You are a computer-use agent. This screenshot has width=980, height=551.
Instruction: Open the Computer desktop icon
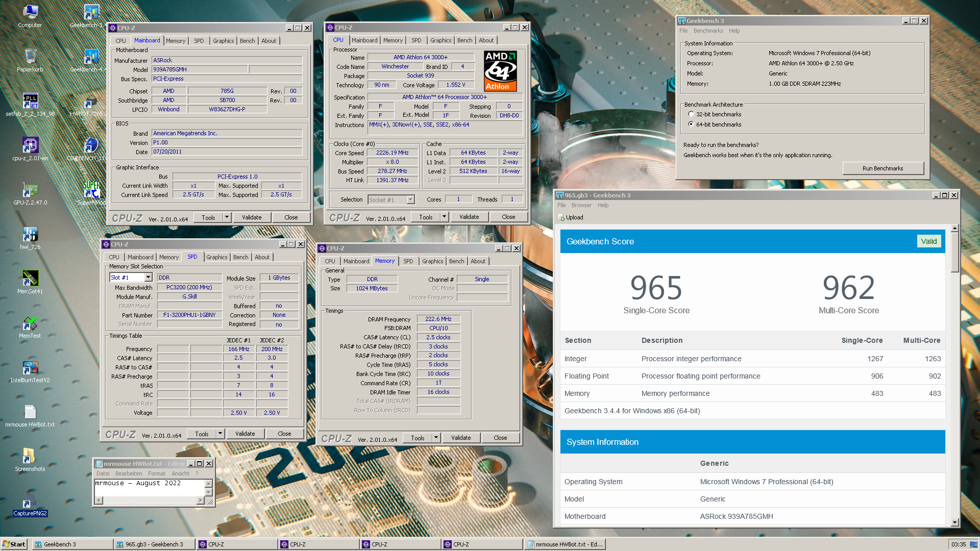[30, 16]
